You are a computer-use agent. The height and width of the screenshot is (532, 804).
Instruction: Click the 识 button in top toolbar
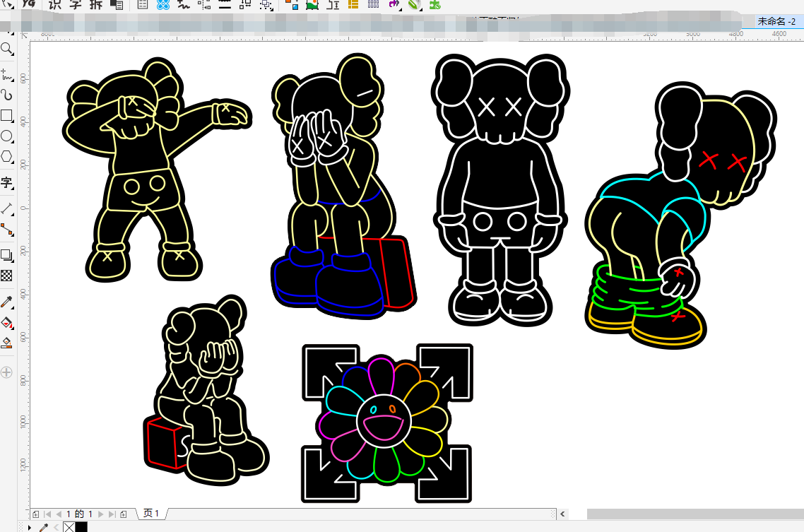click(x=55, y=5)
